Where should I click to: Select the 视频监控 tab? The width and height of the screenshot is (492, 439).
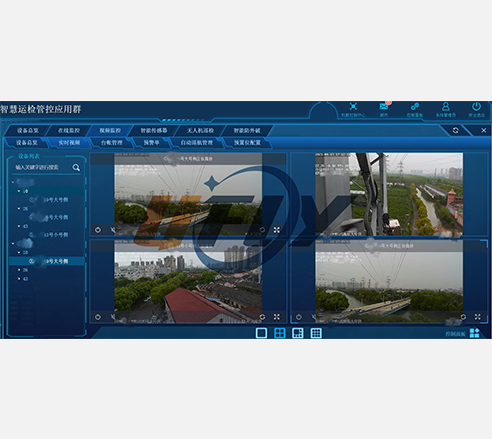coord(110,130)
